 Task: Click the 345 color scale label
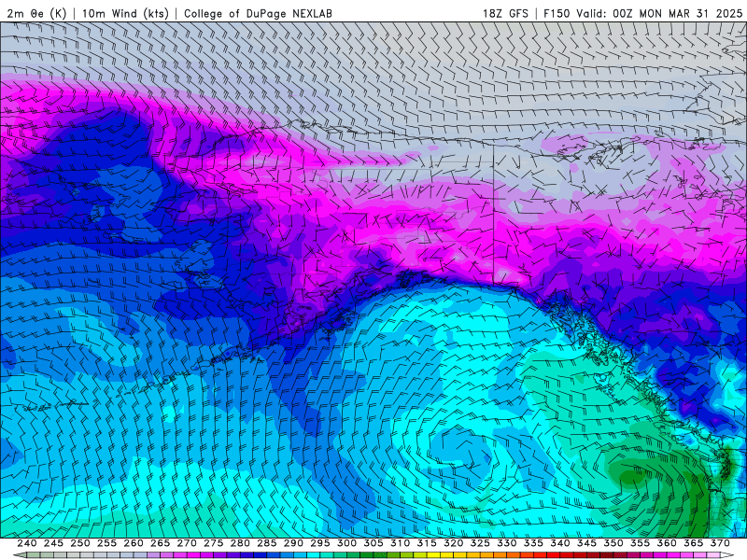[587, 543]
